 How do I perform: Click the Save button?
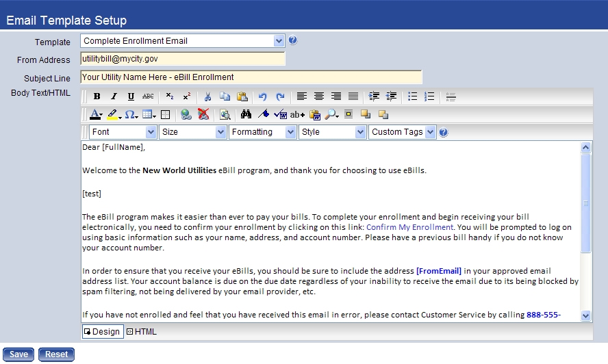click(18, 354)
